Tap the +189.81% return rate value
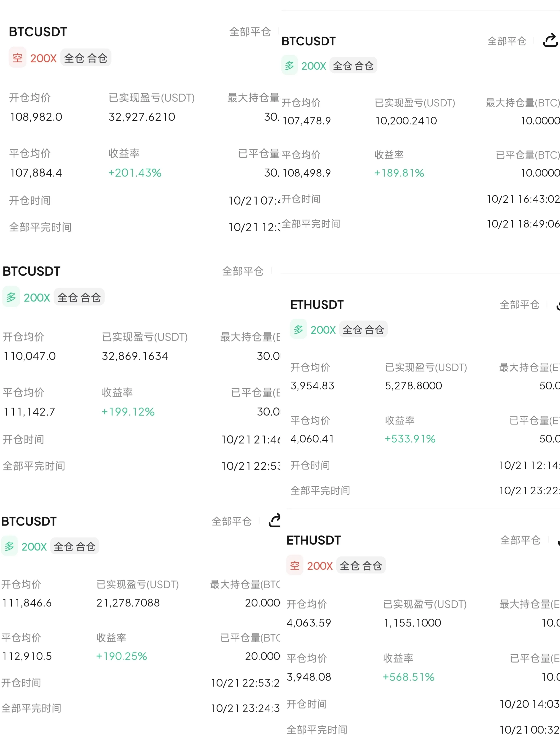The width and height of the screenshot is (560, 747). (x=399, y=173)
